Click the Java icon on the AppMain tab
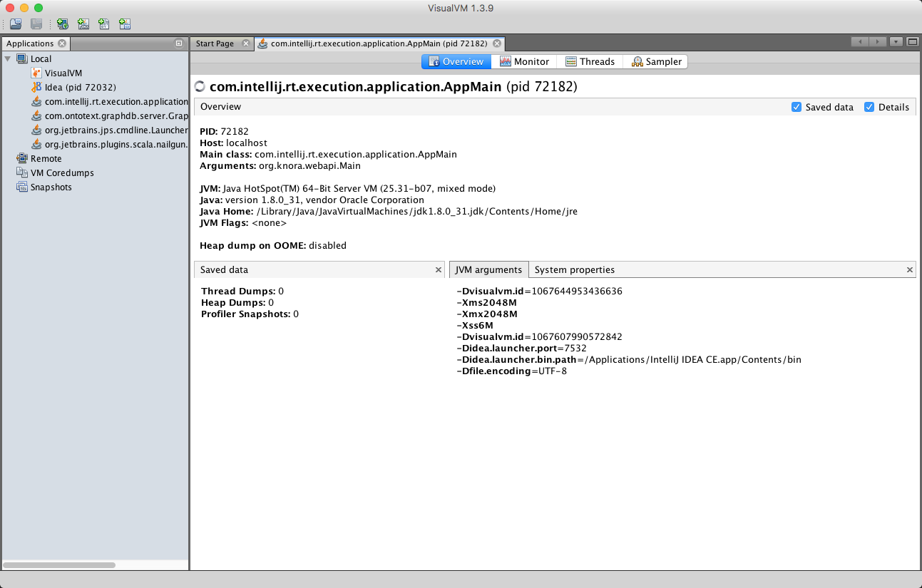 click(262, 43)
